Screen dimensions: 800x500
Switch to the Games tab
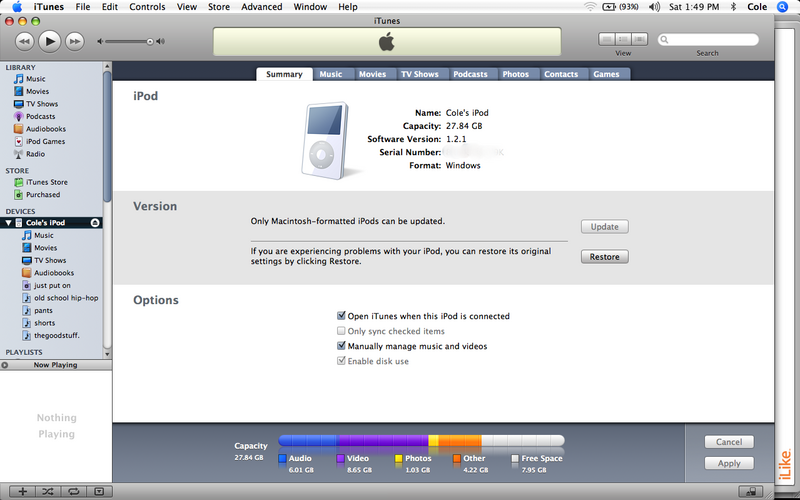[x=606, y=74]
